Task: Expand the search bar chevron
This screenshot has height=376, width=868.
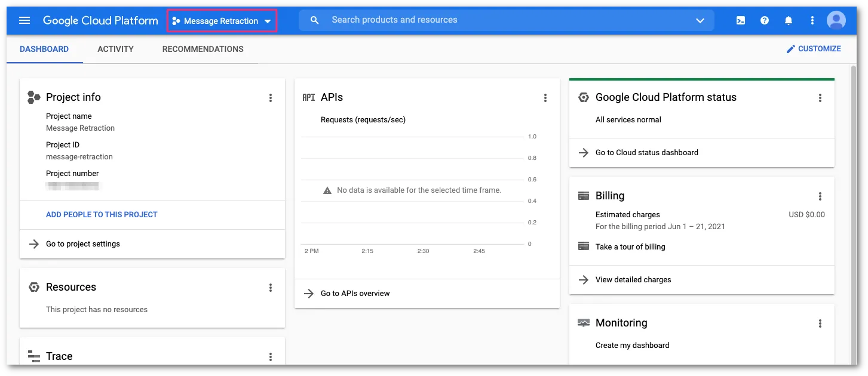Action: coord(700,20)
